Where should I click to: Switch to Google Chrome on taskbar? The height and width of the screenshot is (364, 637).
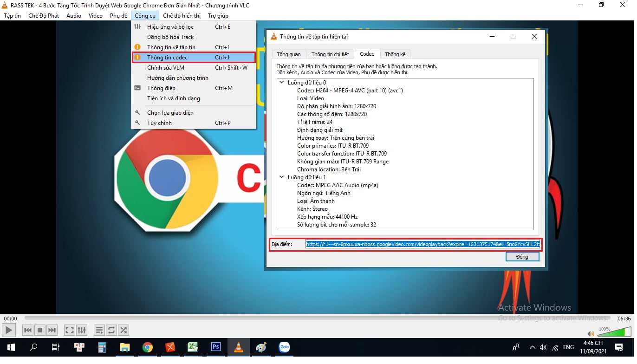pyautogui.click(x=148, y=347)
